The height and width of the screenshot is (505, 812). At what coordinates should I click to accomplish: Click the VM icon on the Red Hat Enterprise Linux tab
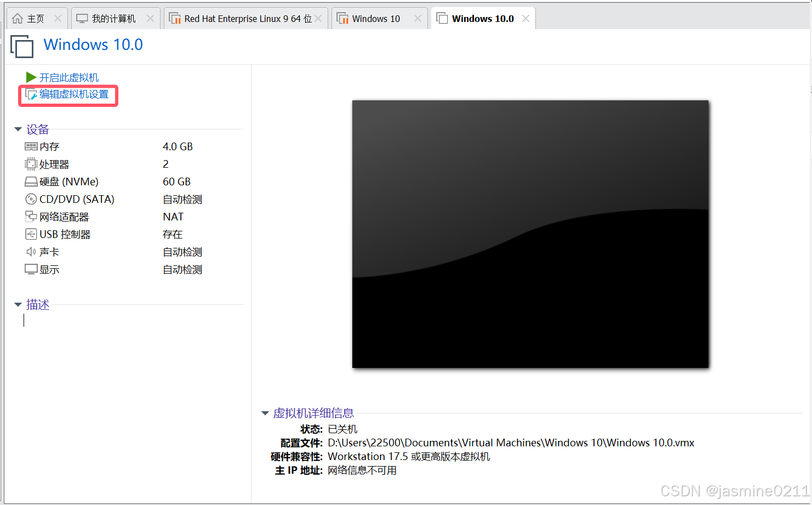point(175,19)
